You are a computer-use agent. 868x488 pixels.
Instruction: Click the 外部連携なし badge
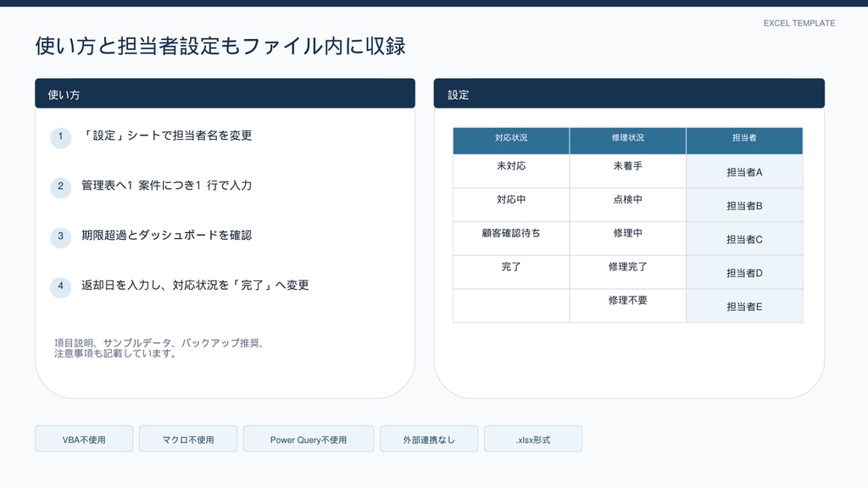tap(429, 439)
